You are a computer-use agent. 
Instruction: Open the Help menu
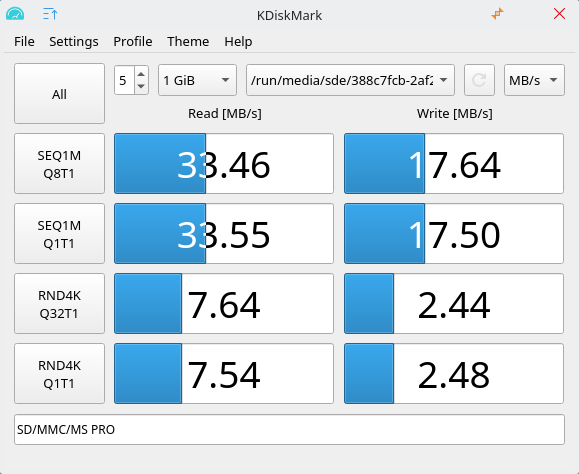238,41
